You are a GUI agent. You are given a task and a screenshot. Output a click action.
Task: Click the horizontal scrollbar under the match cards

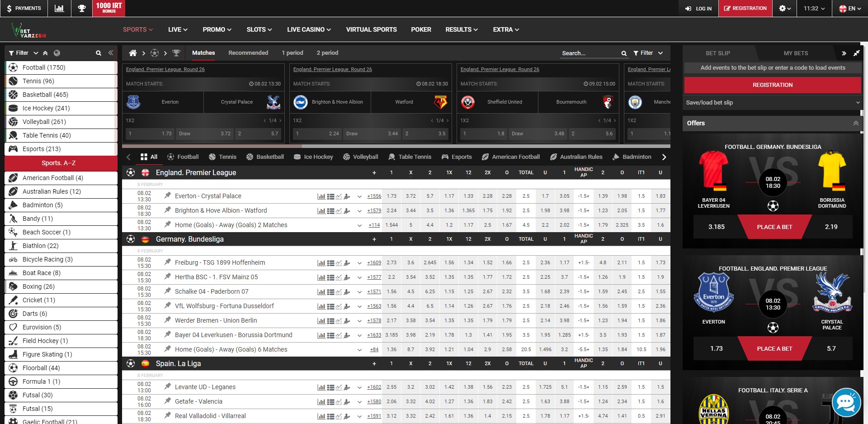(x=212, y=146)
